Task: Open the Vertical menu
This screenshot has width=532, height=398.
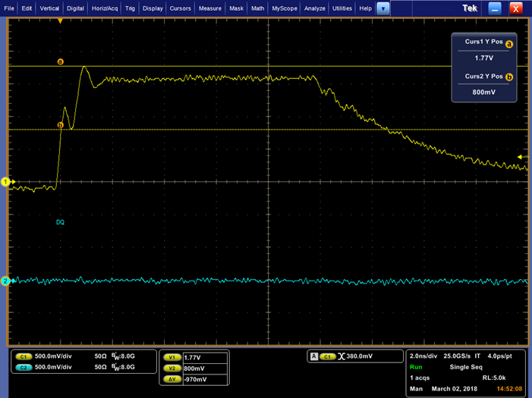Action: [x=49, y=8]
